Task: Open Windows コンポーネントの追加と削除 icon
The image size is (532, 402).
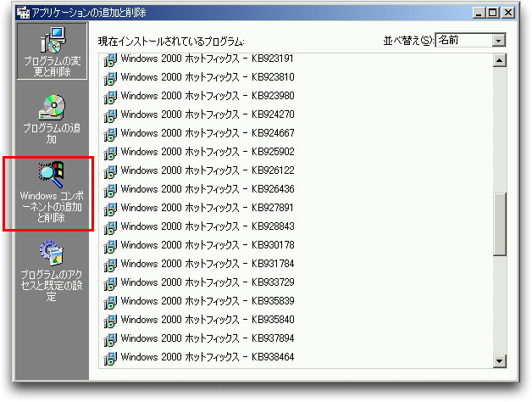Action: (x=51, y=175)
